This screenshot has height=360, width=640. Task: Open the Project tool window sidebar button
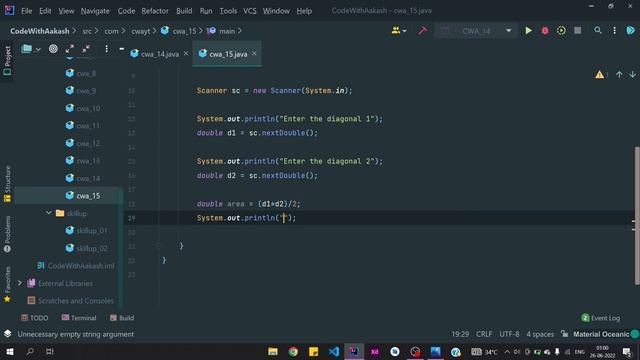coord(7,60)
